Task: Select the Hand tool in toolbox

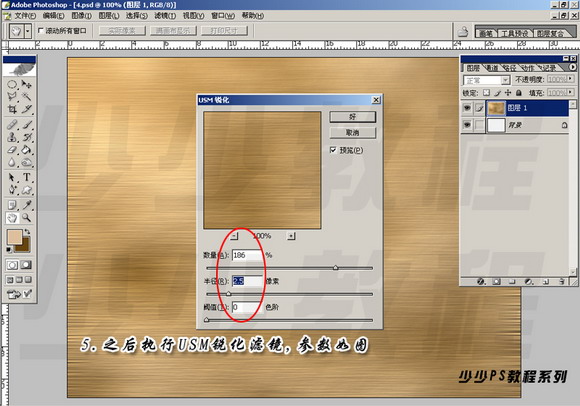Action: 12,218
